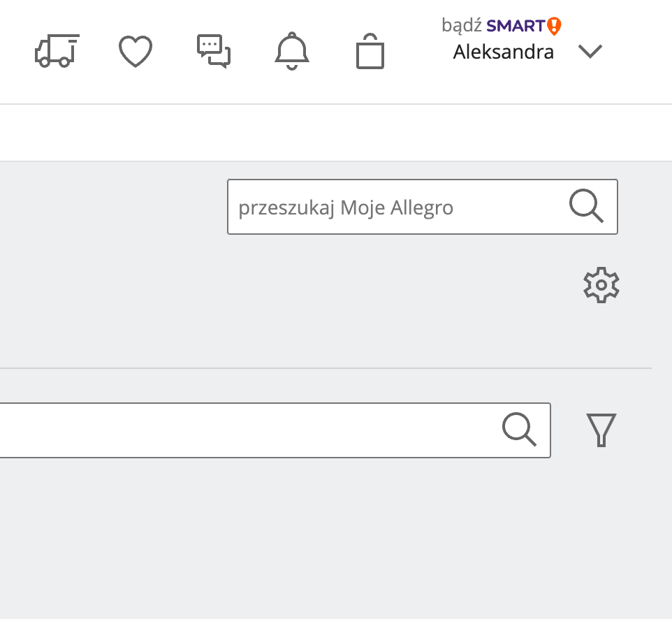Open favorites via the heart icon
672x619 pixels.
136,52
